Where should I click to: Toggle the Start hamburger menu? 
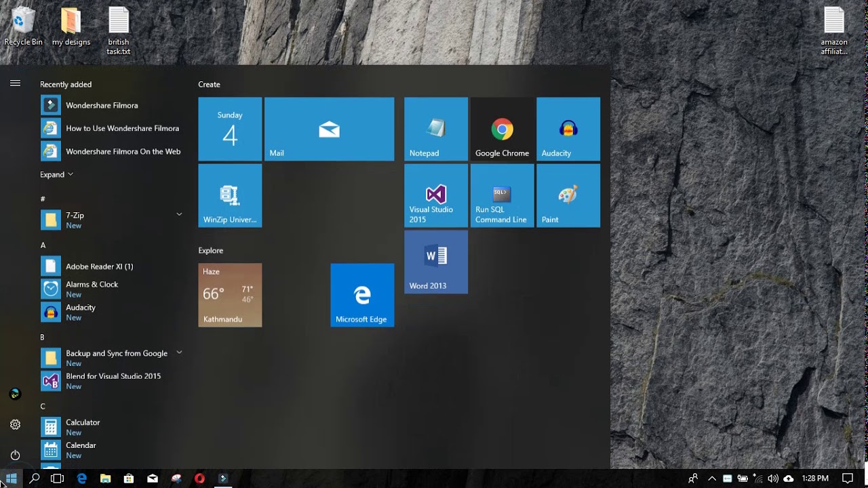click(15, 83)
